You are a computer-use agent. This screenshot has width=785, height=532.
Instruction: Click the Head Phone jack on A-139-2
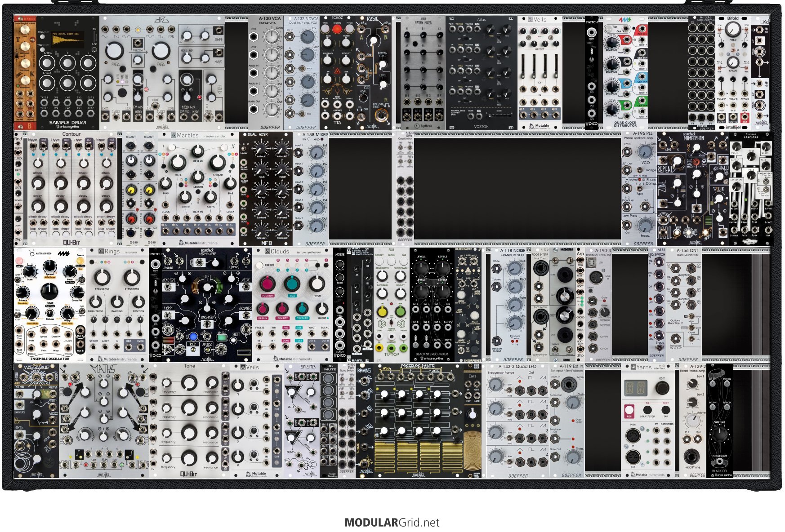(x=692, y=457)
